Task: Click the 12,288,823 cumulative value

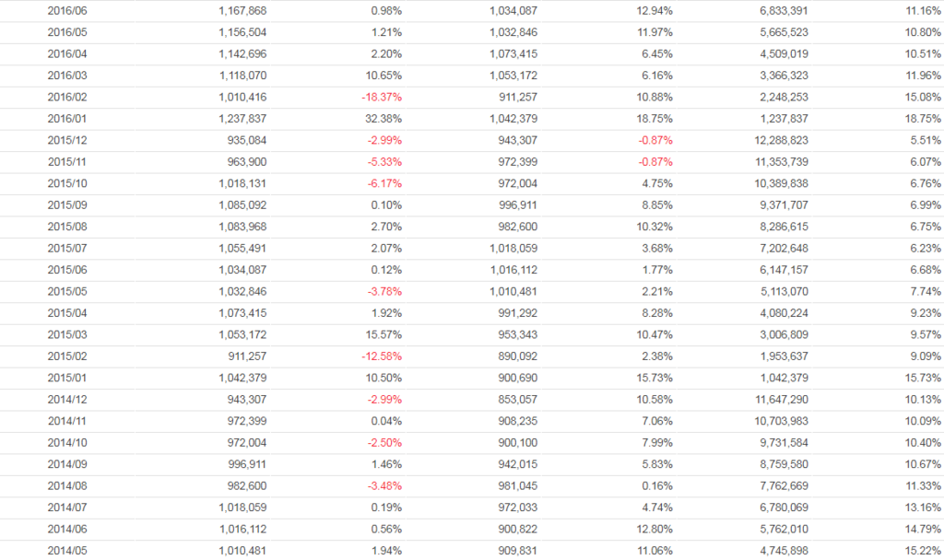Action: (x=783, y=140)
